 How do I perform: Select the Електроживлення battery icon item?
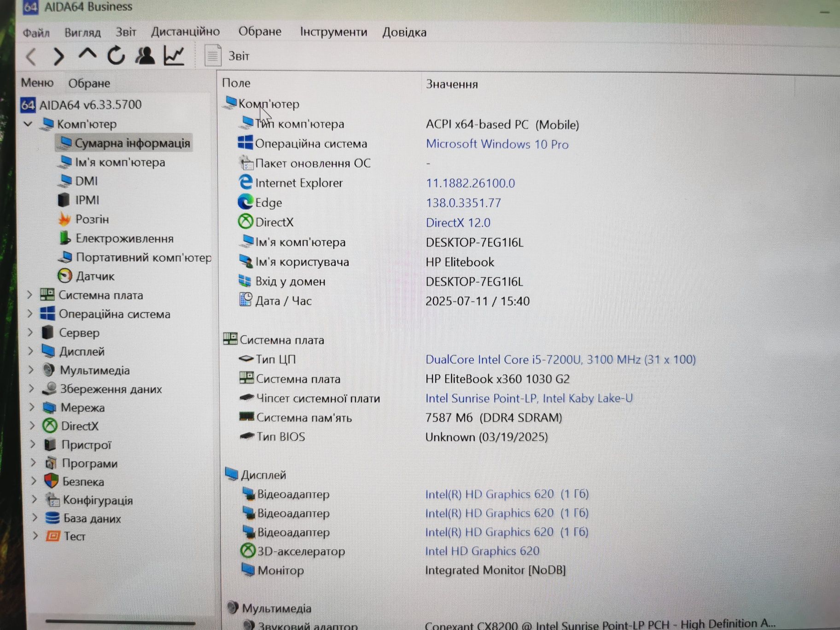[x=117, y=239]
